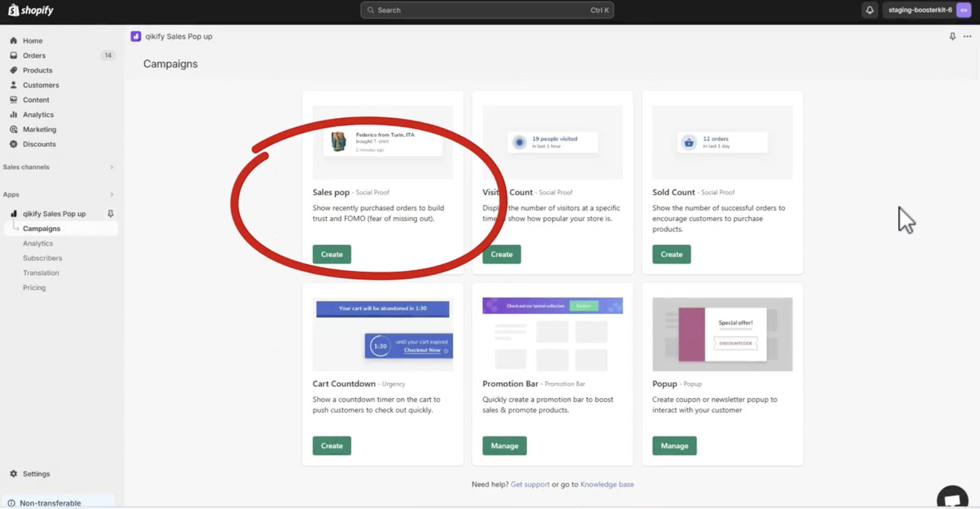Click the qikify app icon in sidebar
This screenshot has height=509, width=980.
click(x=13, y=214)
